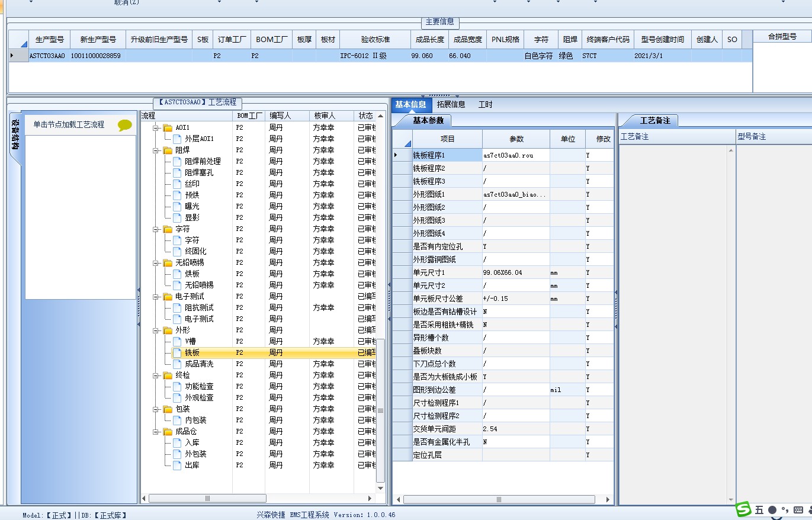Open the vertical 设备结构 side tab
Screen dimensions: 812x520
15,138
